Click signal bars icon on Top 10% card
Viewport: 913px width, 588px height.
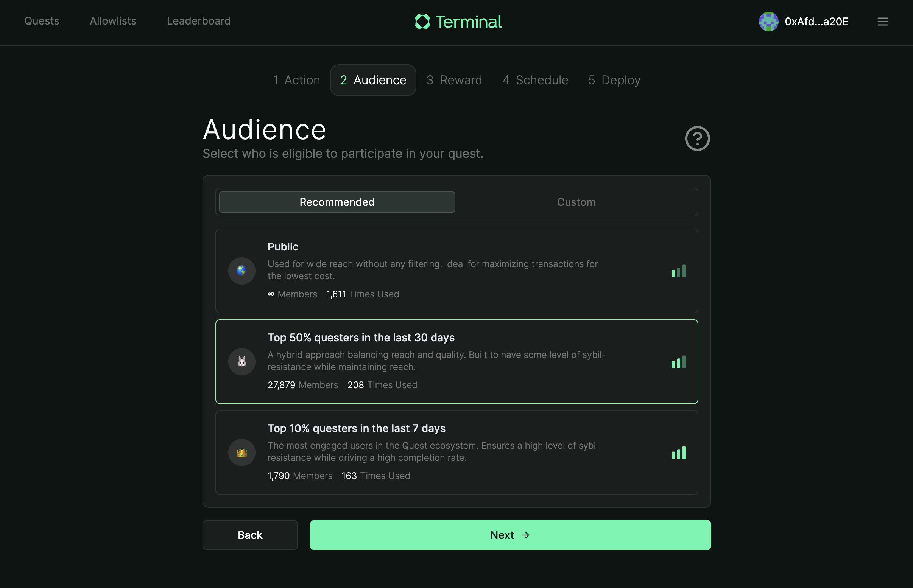pyautogui.click(x=678, y=453)
